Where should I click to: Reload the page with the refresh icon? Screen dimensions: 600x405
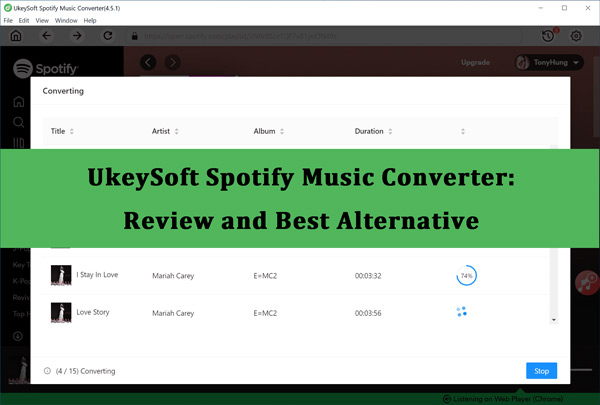(x=108, y=36)
